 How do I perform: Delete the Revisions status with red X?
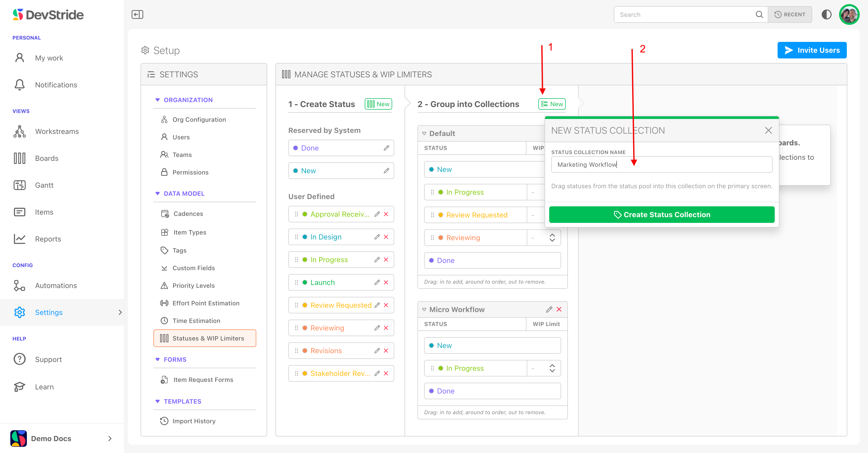(x=386, y=351)
